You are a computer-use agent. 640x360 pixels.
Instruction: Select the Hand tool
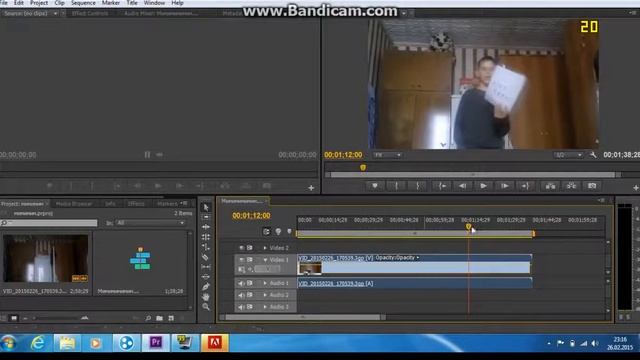point(206,297)
